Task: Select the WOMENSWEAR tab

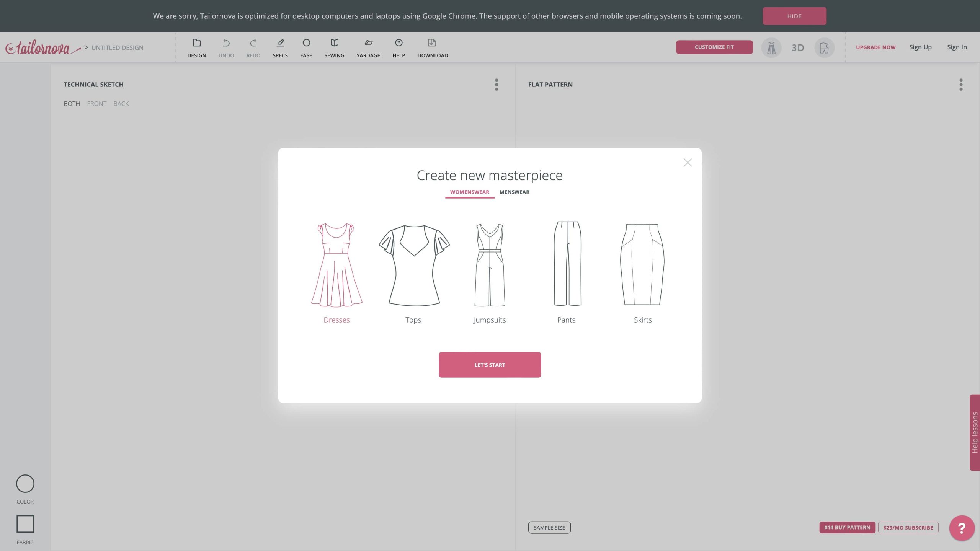Action: [x=469, y=192]
